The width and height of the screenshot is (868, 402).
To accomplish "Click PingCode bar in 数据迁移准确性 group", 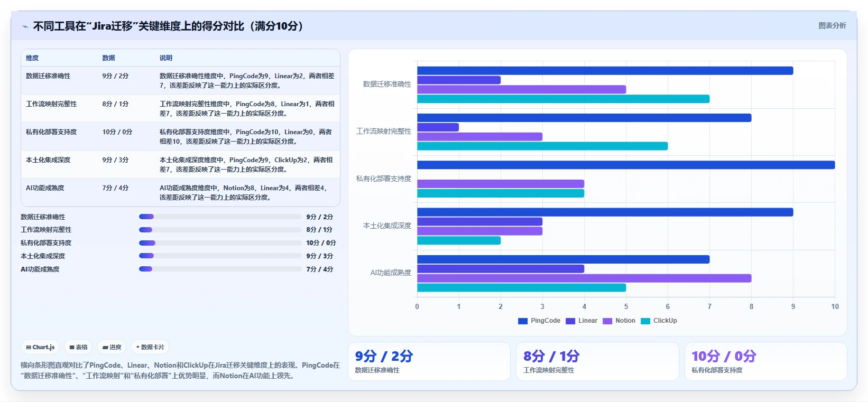I will 605,71.
